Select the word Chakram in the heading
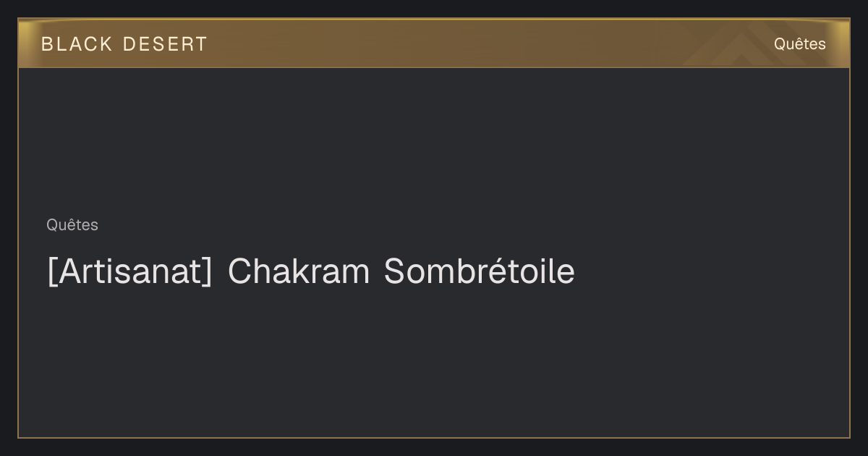This screenshot has width=868, height=456. pyautogui.click(x=299, y=271)
